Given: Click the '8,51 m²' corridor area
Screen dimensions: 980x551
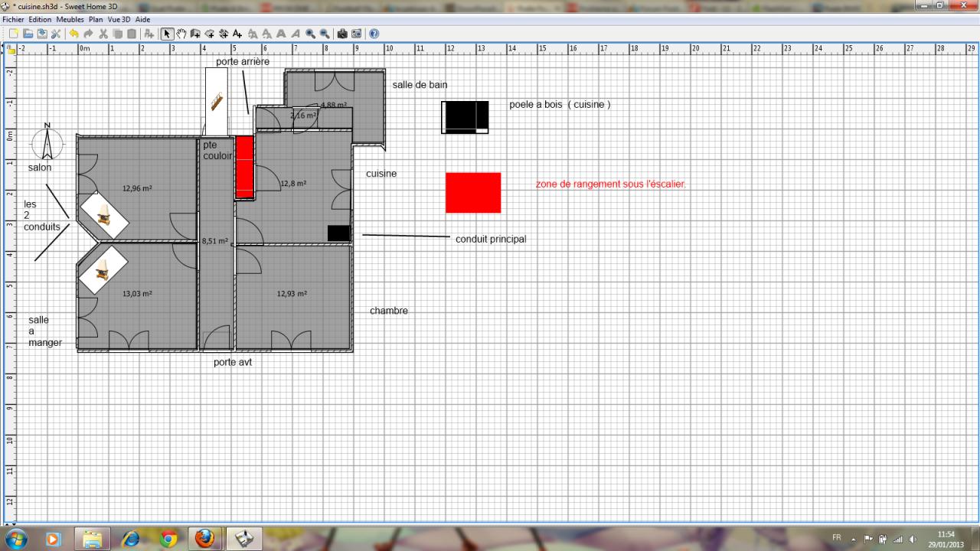Looking at the screenshot, I should point(214,240).
